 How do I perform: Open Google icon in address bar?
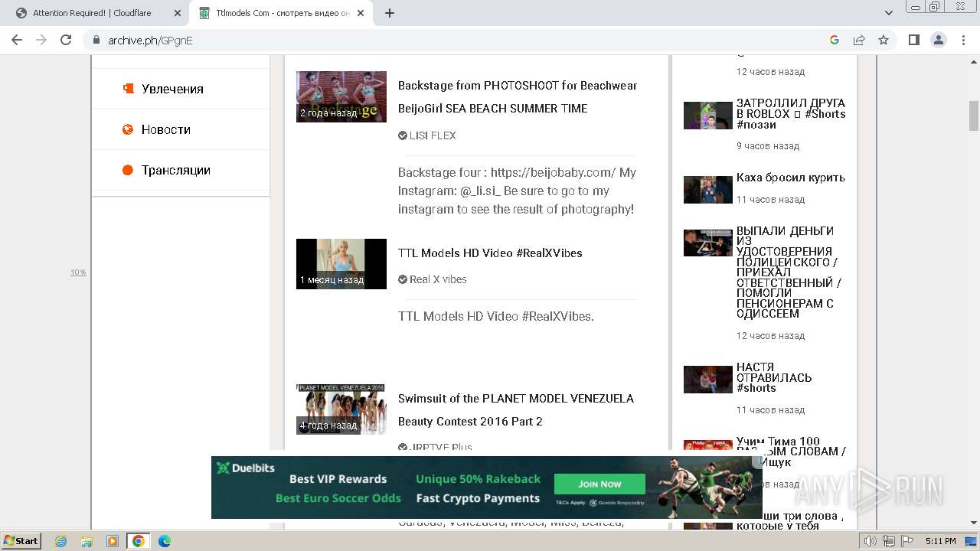(x=835, y=40)
